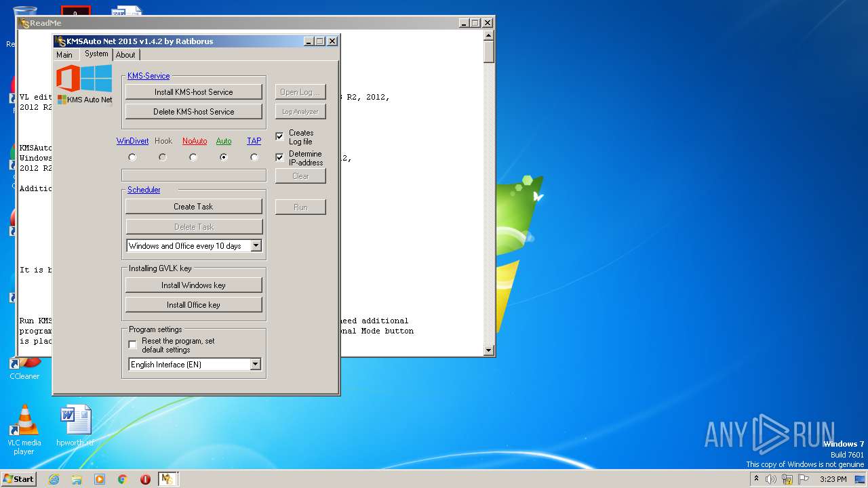
Task: Open Internet Explorer from taskbar
Action: pos(54,479)
